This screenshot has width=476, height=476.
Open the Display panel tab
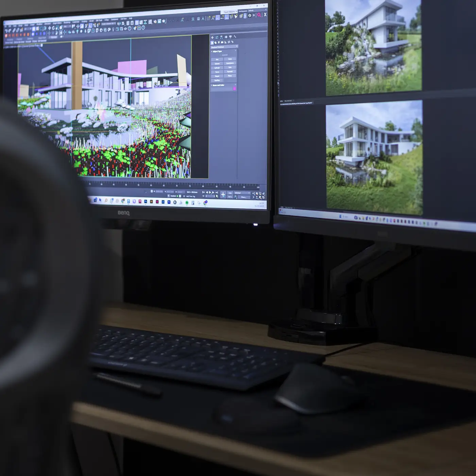click(x=230, y=37)
